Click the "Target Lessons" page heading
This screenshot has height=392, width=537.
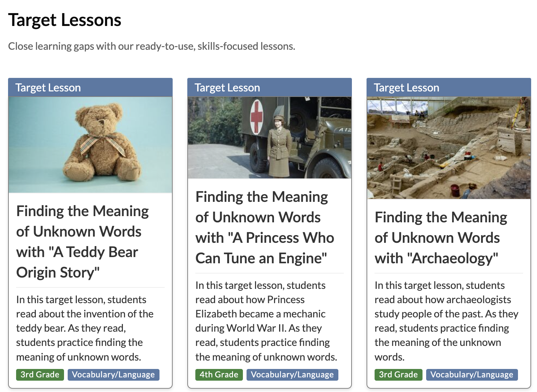coord(65,20)
